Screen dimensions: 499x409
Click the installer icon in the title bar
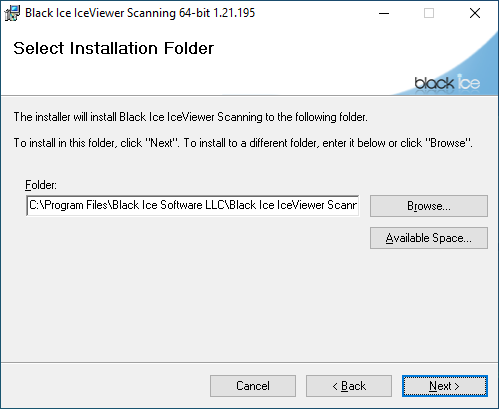click(x=12, y=13)
